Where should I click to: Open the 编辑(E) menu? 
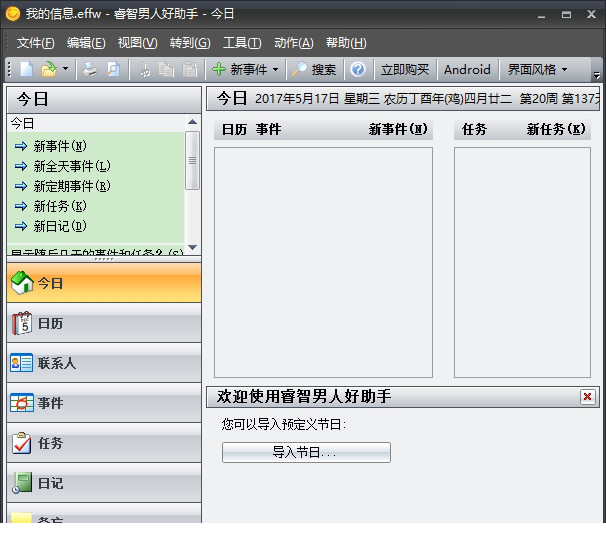[x=86, y=43]
